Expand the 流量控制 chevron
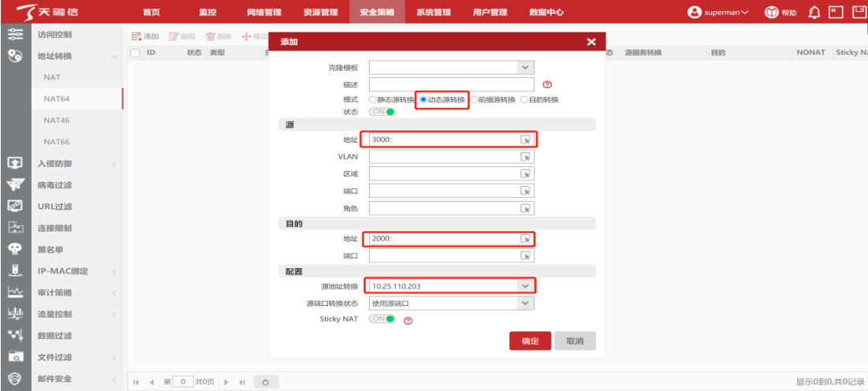The image size is (868, 391). coord(114,315)
